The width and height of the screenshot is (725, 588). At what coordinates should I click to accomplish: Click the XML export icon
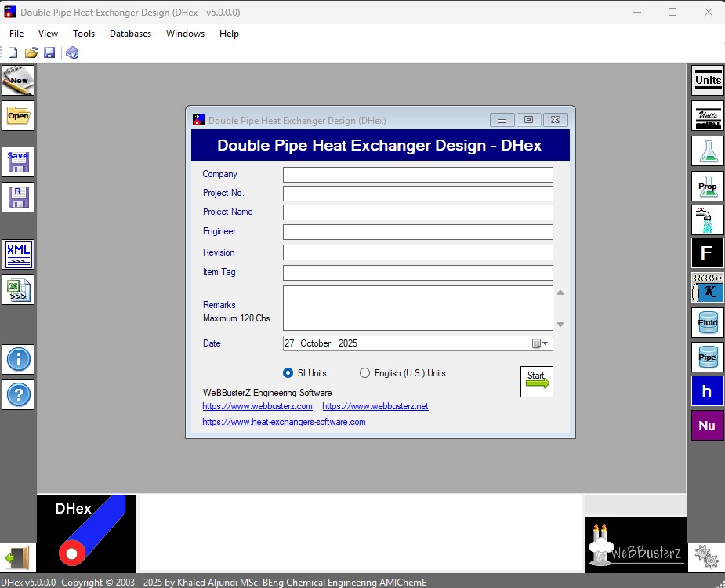(18, 254)
